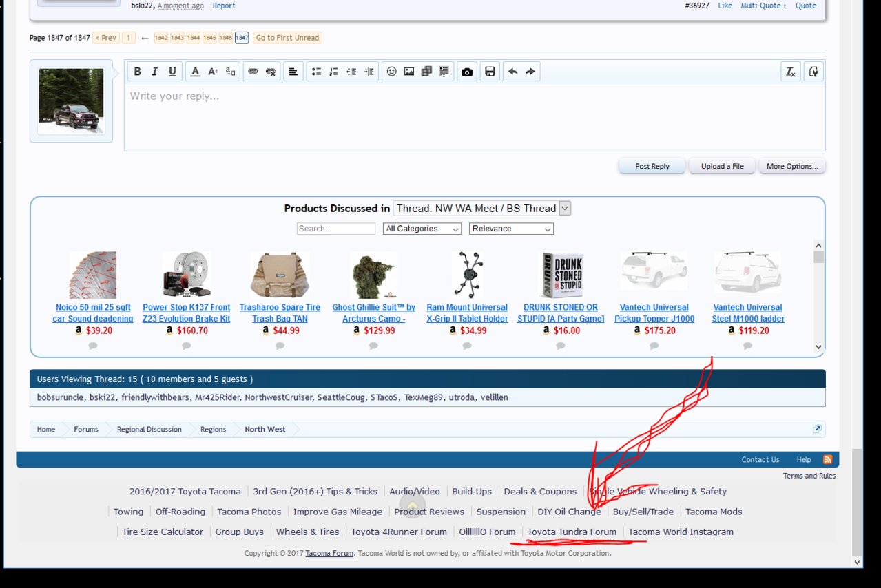Open the text color picker
This screenshot has height=588, width=881.
[x=195, y=72]
